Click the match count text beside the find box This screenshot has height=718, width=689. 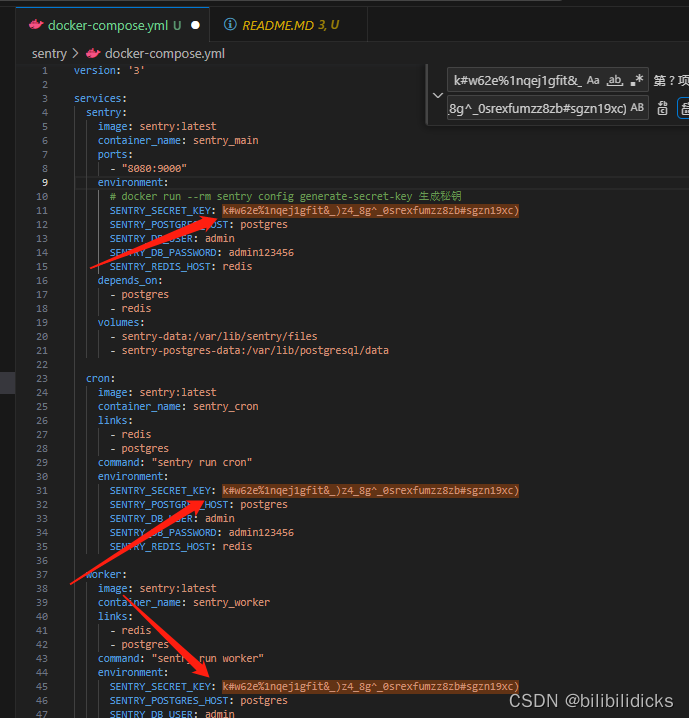(671, 81)
